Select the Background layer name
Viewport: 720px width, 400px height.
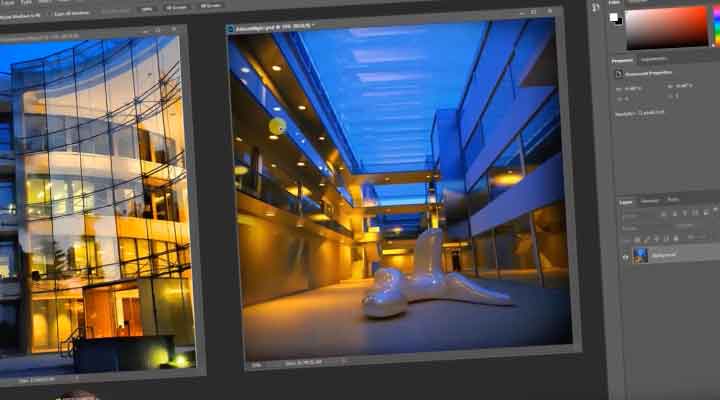pyautogui.click(x=664, y=255)
